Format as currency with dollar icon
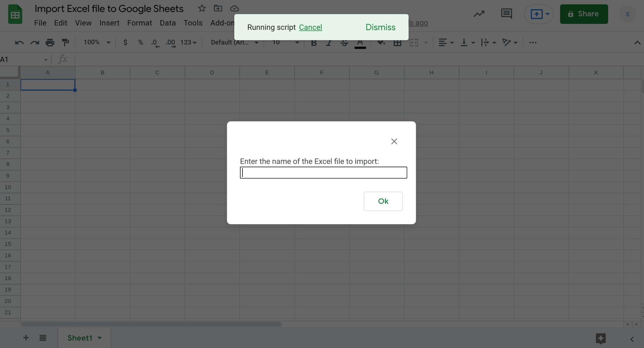Image resolution: width=644 pixels, height=348 pixels. (x=125, y=42)
